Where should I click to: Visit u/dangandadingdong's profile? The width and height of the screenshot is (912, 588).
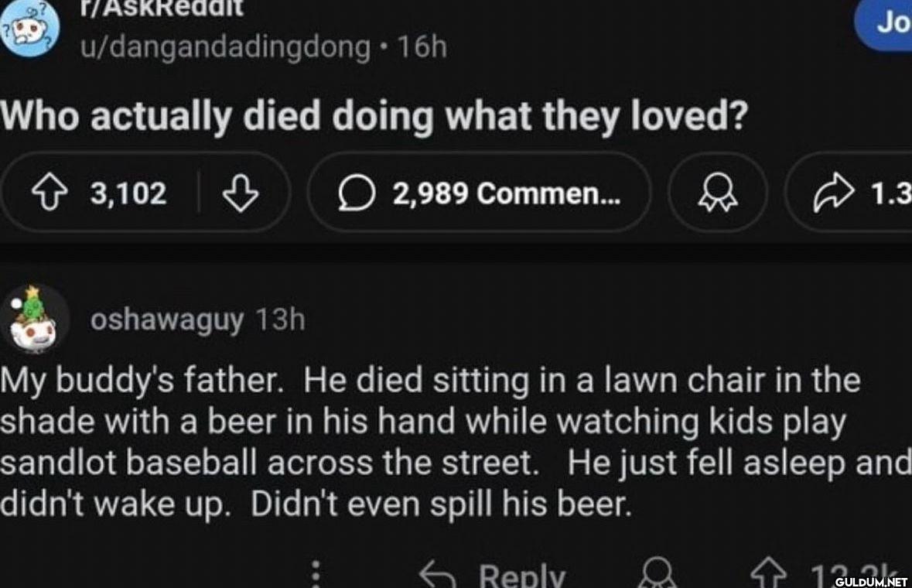pyautogui.click(x=227, y=47)
